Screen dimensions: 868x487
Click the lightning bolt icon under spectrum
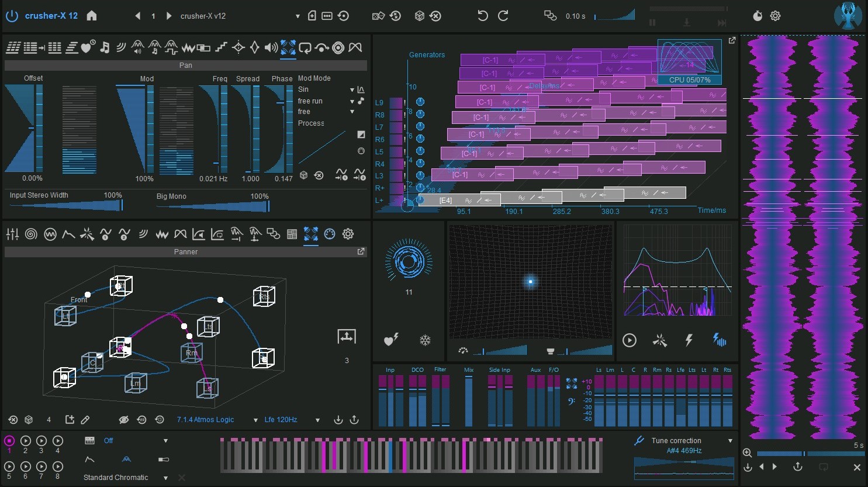[x=689, y=340]
